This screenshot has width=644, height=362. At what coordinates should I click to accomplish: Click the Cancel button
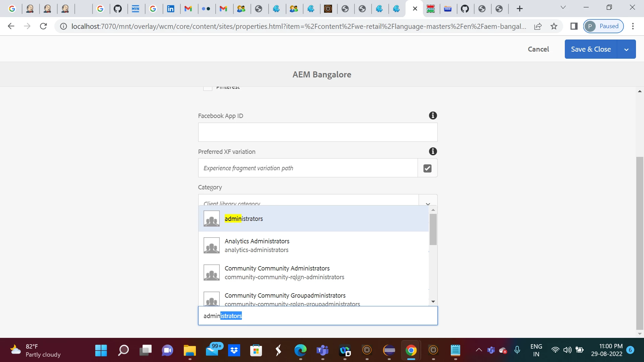click(x=538, y=49)
